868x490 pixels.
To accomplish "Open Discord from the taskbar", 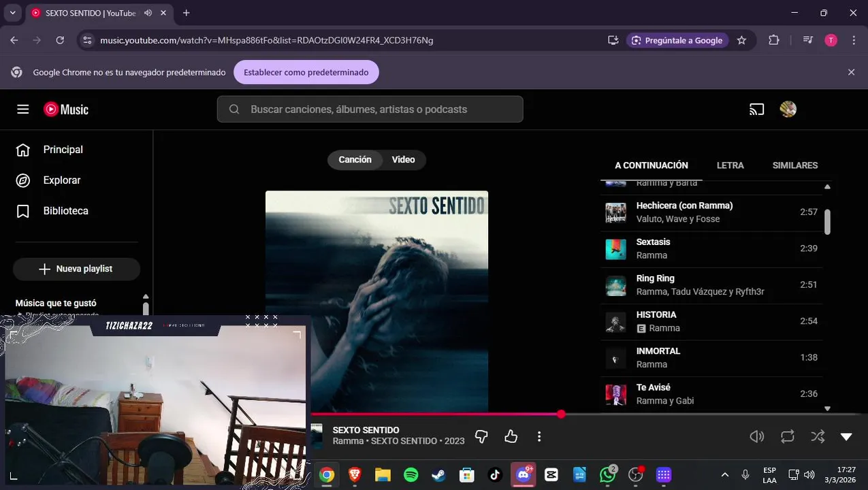I will (524, 475).
